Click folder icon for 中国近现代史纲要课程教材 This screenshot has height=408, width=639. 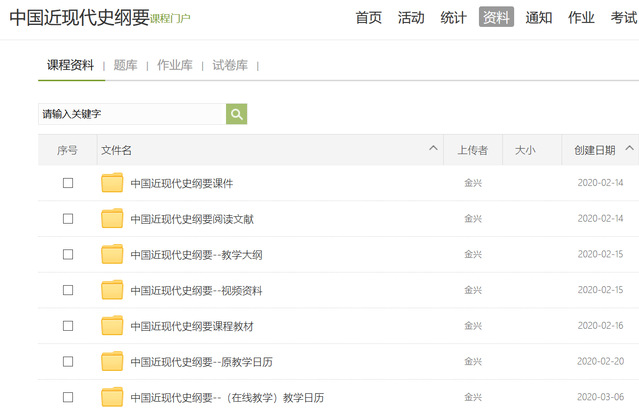(112, 326)
